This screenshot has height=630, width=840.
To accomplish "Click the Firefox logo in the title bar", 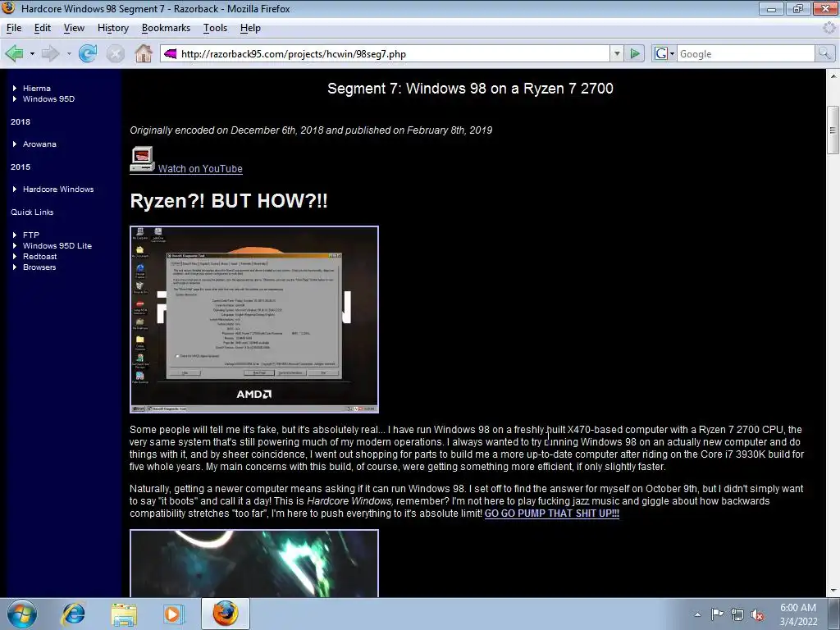I will [8, 8].
